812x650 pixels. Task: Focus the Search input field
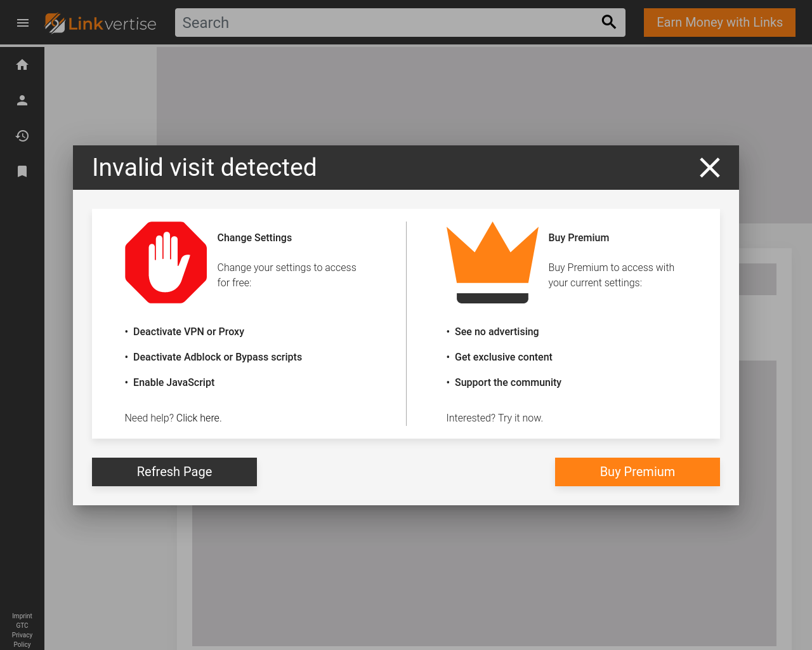point(387,23)
